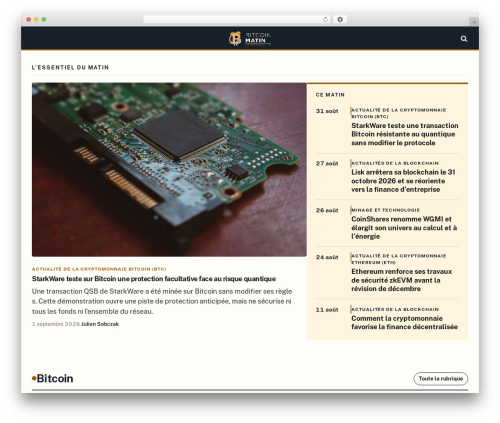
Task: Open headline 'StarkWare teste sur Bitcoin une protection facultative'
Action: (x=154, y=279)
